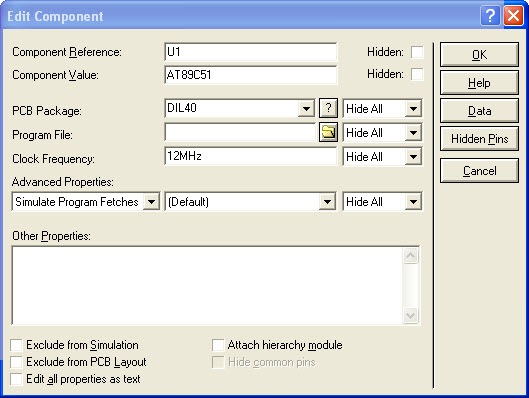Cancel the dialog
The image size is (529, 398).
click(479, 171)
